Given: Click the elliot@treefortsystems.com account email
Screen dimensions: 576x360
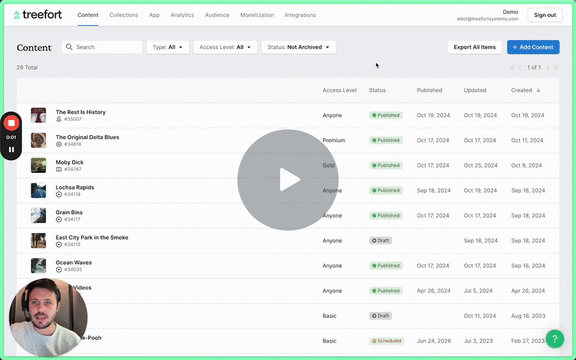Looking at the screenshot, I should 487,19.
